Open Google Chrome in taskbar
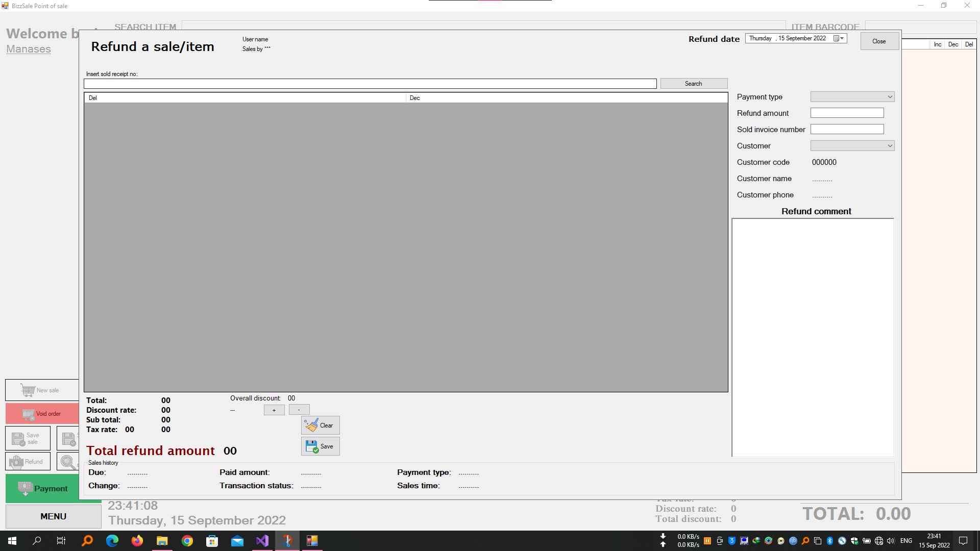The width and height of the screenshot is (980, 551). coord(187,541)
